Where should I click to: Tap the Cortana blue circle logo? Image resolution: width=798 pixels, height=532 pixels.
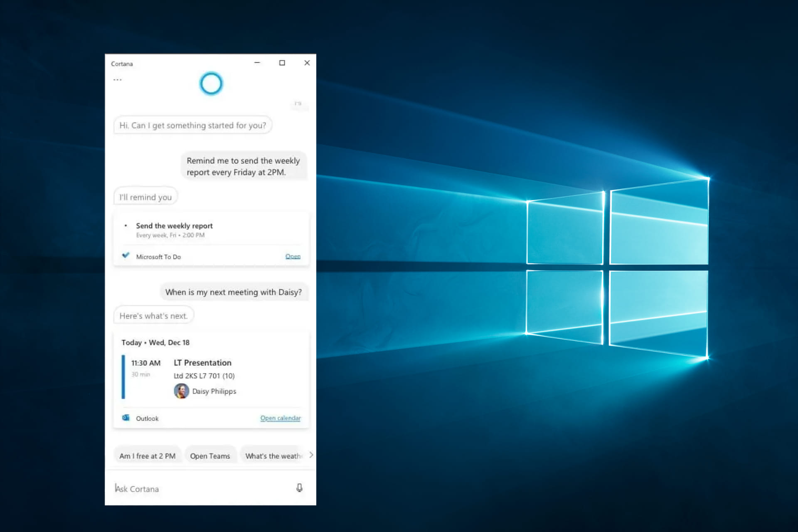[x=211, y=84]
